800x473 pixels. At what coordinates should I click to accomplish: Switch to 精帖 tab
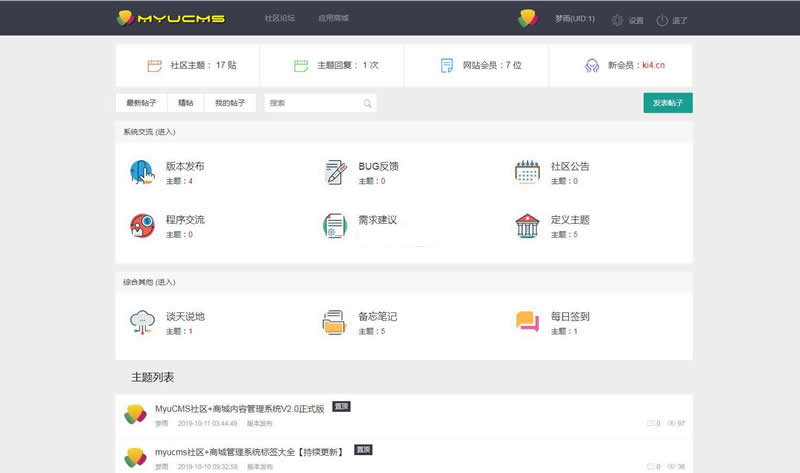point(186,103)
